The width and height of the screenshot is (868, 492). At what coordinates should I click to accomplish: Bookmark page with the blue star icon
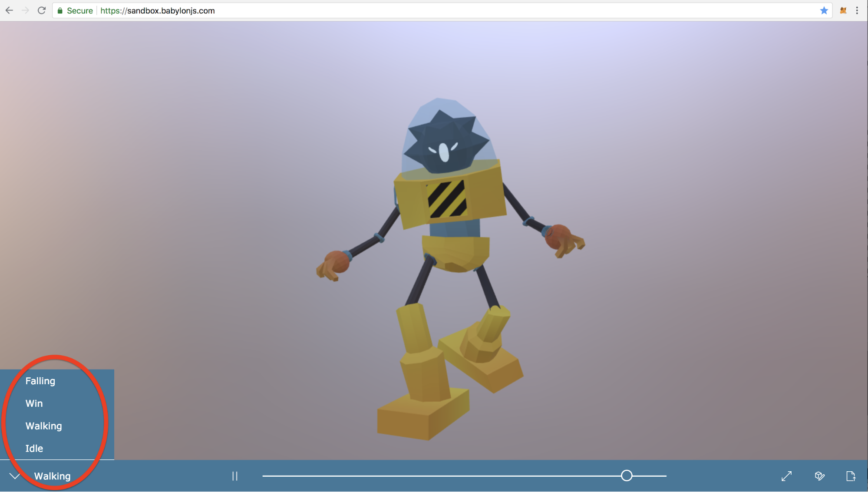point(824,10)
